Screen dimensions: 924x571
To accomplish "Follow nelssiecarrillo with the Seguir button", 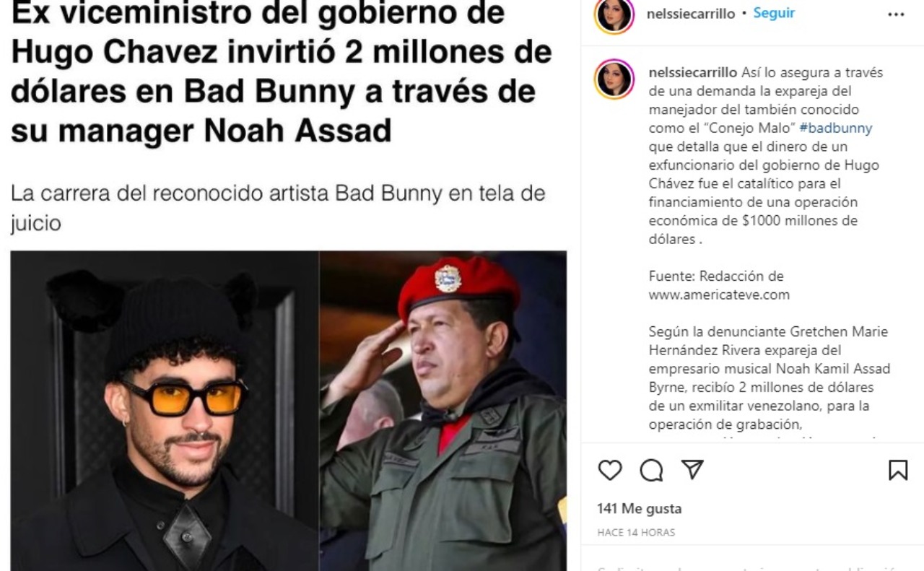I will [774, 14].
